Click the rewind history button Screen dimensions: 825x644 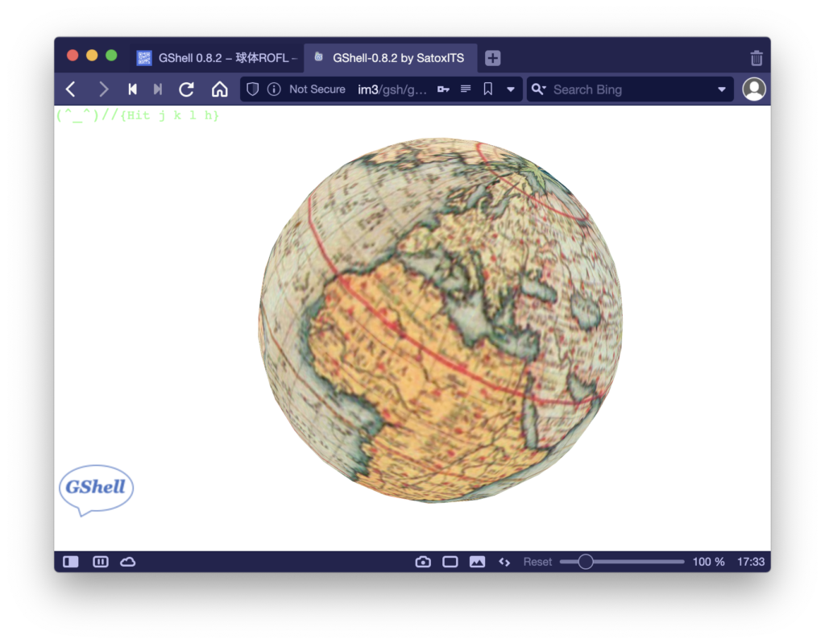pos(132,89)
